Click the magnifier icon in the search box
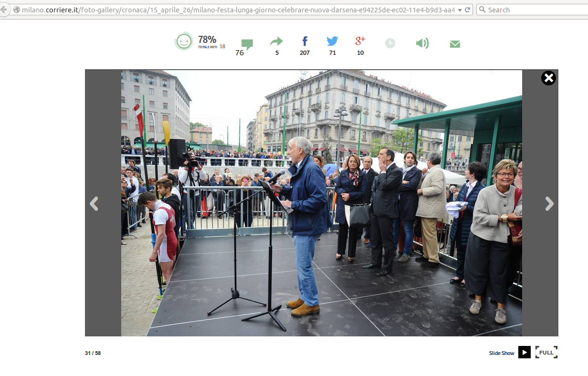The height and width of the screenshot is (376, 588). (x=482, y=10)
